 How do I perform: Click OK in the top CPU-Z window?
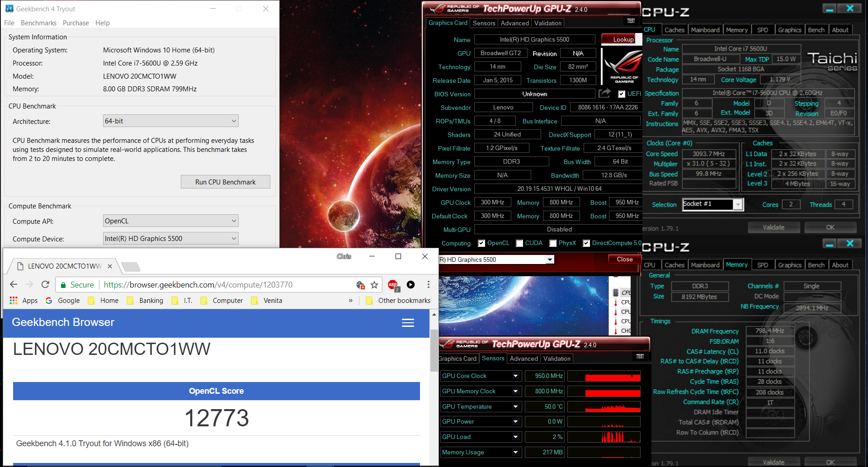(x=830, y=227)
